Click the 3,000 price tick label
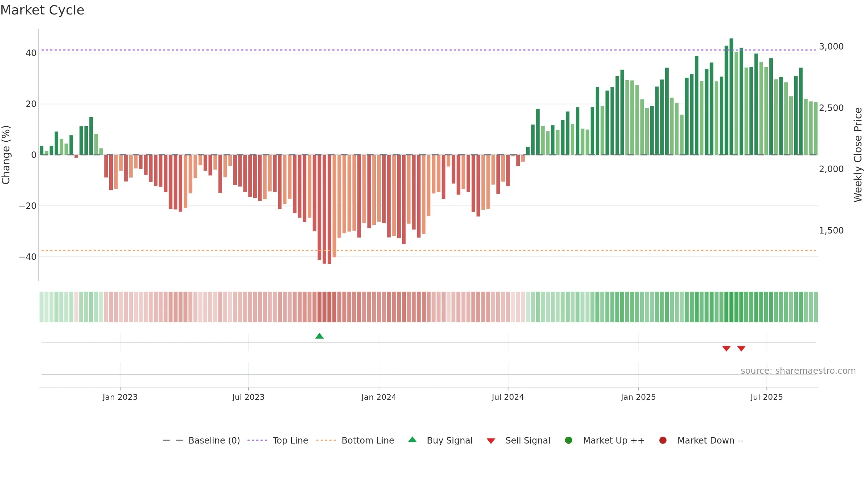The height and width of the screenshot is (488, 868). (x=831, y=47)
